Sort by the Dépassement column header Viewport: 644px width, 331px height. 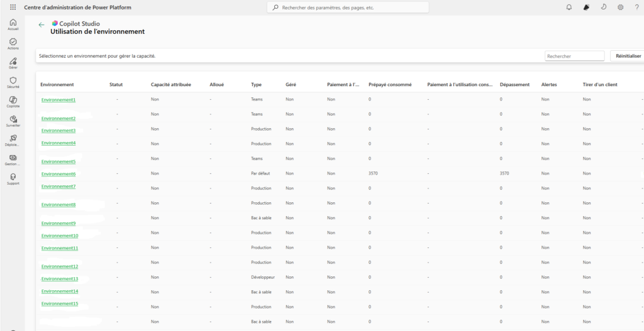tap(514, 85)
